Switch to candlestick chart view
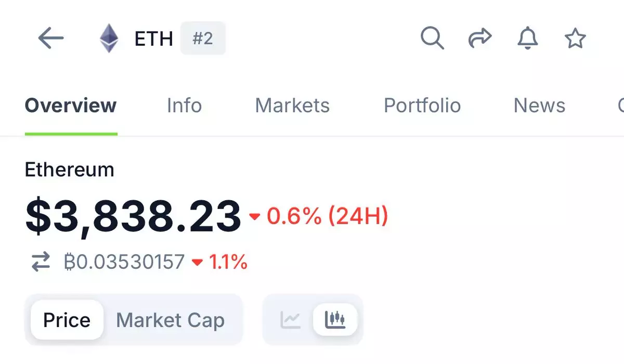 [335, 319]
